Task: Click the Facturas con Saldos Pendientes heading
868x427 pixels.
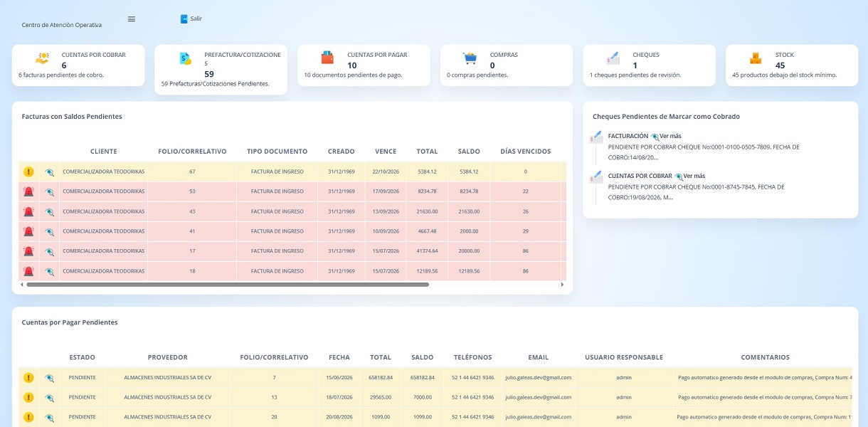Action: pos(72,116)
